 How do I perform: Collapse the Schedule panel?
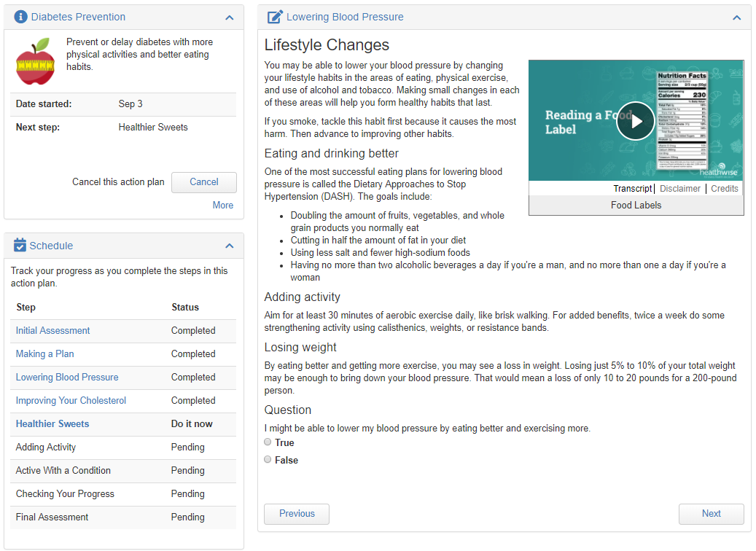click(230, 246)
